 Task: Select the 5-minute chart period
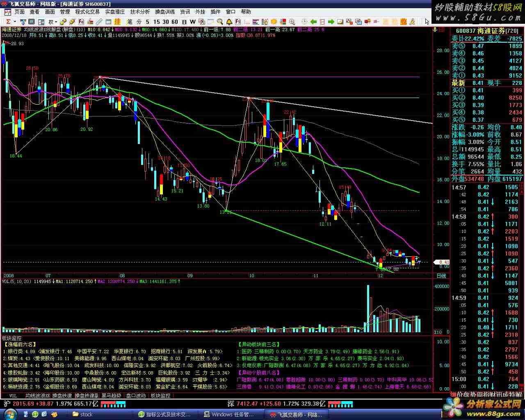[x=148, y=21]
